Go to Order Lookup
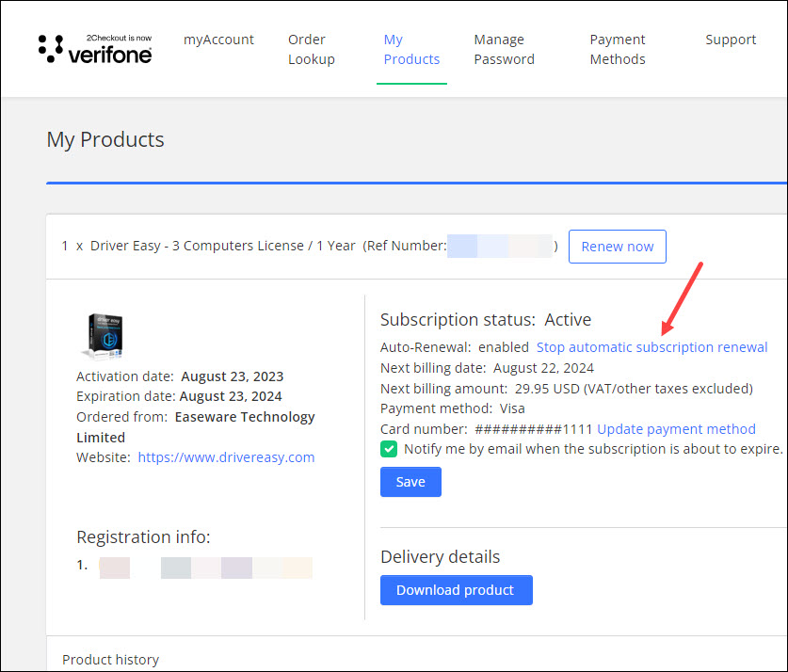 click(x=311, y=49)
